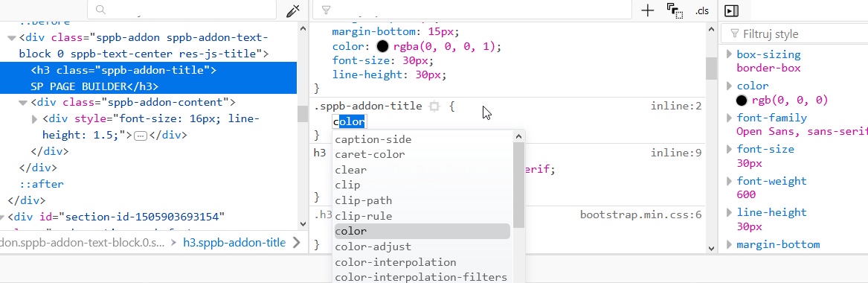Expand the computed color property
Screen dimensions: 868x283
[729, 86]
